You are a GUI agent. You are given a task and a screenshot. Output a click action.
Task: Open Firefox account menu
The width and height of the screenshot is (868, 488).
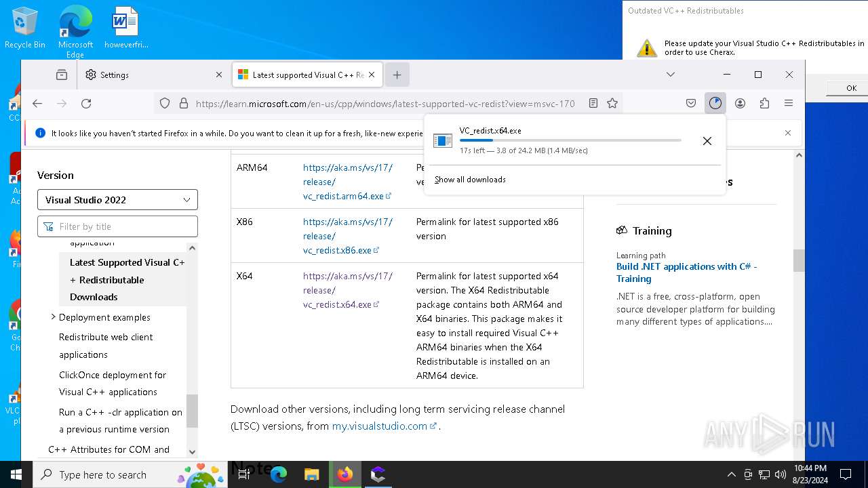[x=740, y=104]
